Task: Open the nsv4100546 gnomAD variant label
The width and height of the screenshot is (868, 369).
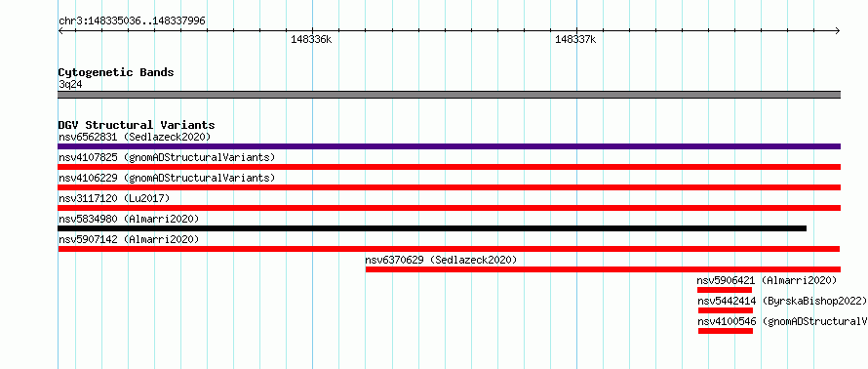Action: pyautogui.click(x=782, y=321)
